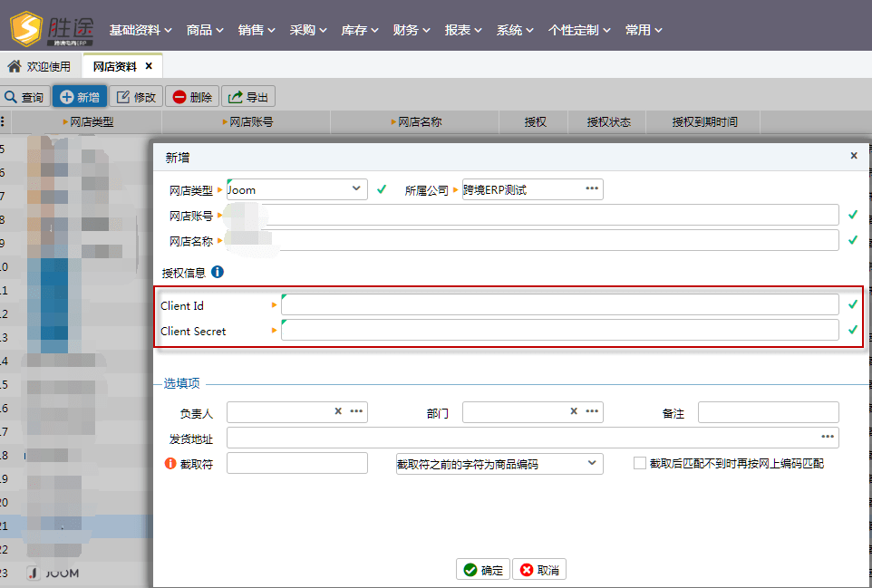Click the 查询 search button
872x588 pixels.
point(24,97)
